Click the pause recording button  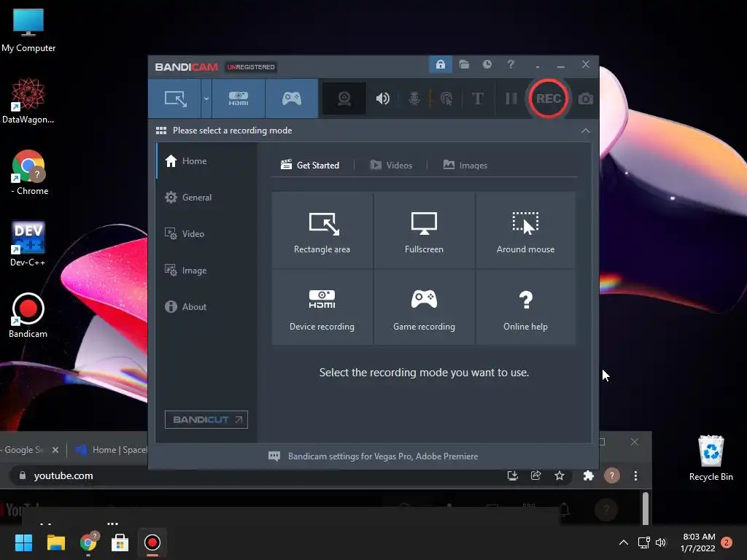511,98
